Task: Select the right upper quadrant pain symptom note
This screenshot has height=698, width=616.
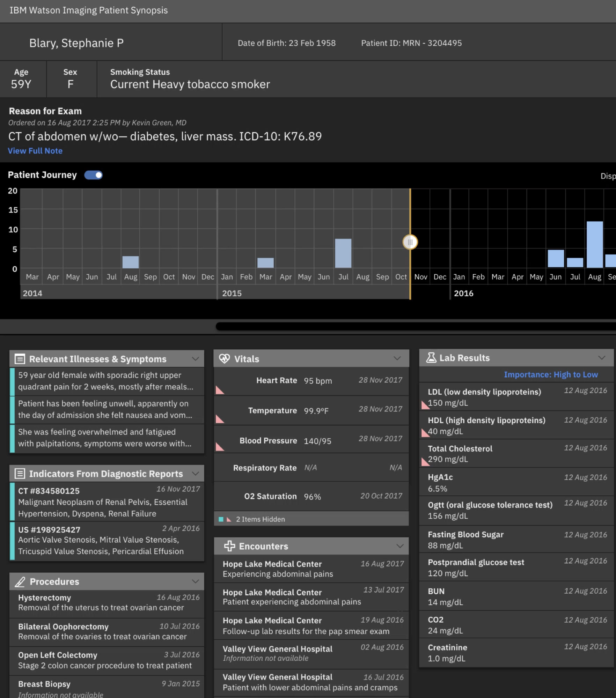Action: pyautogui.click(x=107, y=381)
